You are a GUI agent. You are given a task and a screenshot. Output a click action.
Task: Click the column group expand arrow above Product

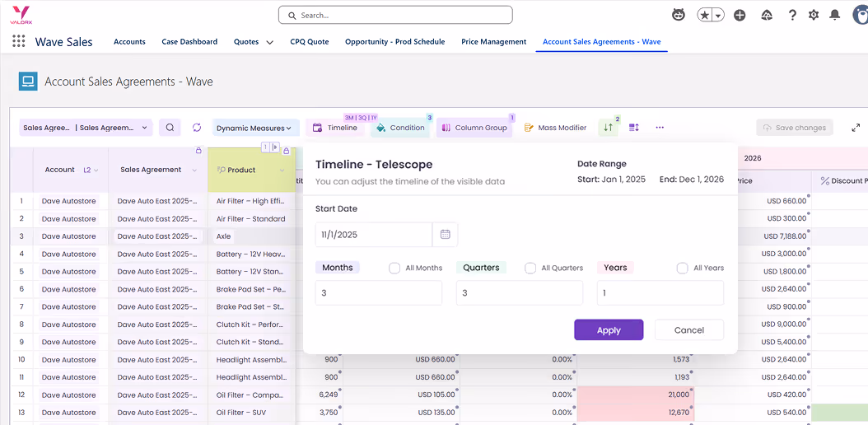274,147
